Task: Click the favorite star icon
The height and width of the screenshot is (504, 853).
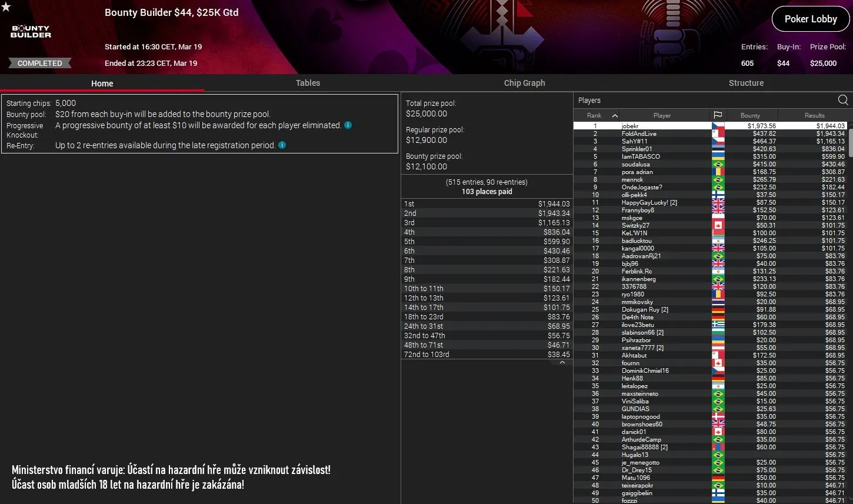Action: pos(6,6)
